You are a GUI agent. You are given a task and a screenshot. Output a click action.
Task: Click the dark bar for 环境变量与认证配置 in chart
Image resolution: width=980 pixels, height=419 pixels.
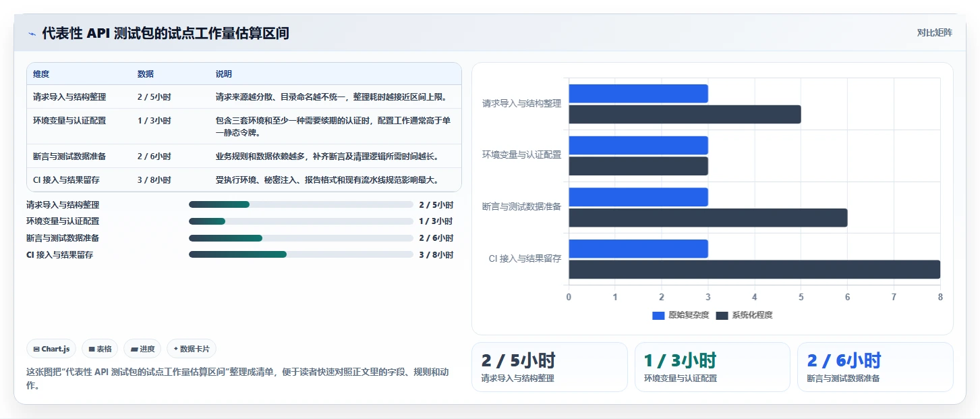coord(638,166)
